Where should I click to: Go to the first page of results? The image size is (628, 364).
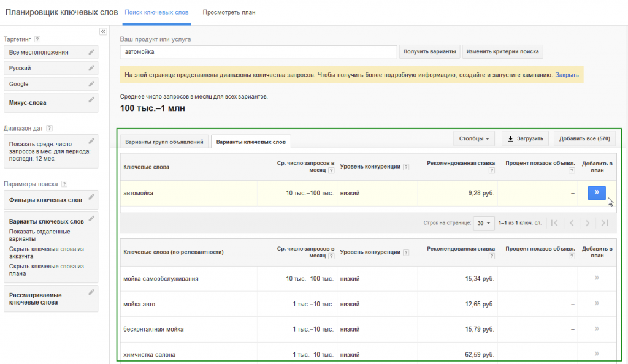[x=554, y=223]
